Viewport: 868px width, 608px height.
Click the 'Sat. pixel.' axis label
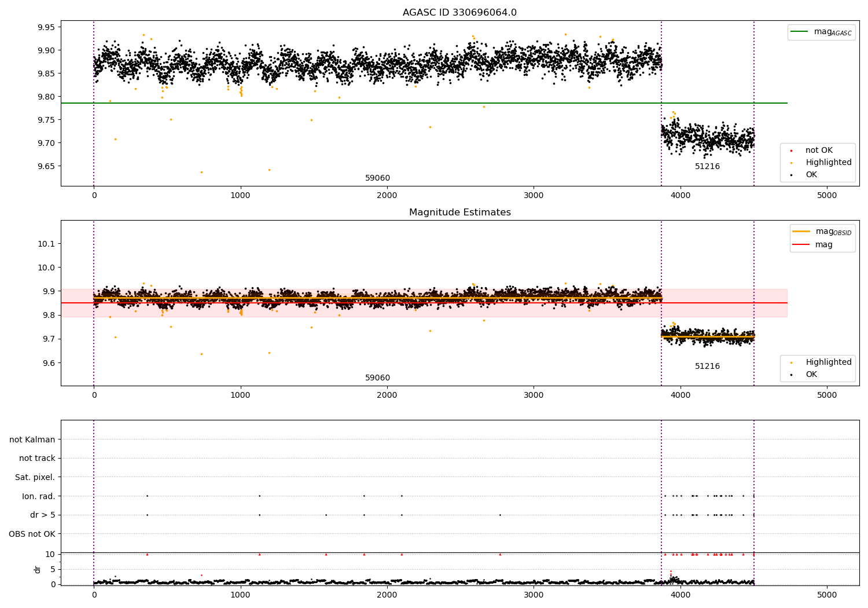(35, 478)
